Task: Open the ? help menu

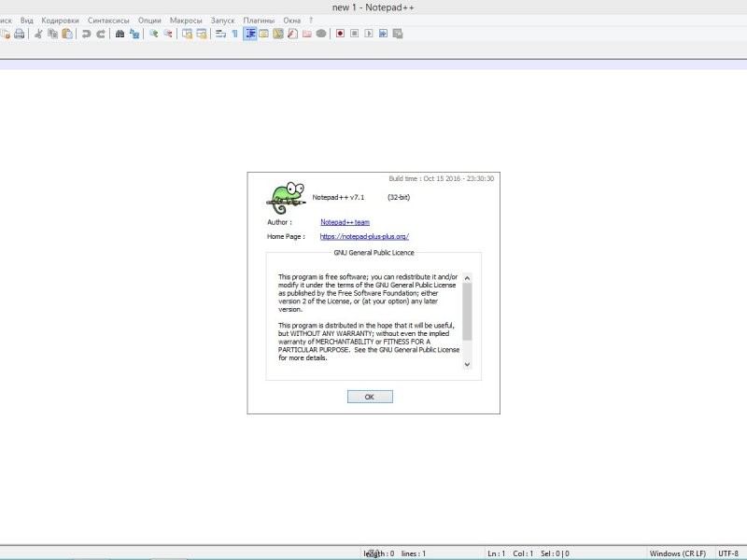Action: (x=311, y=21)
